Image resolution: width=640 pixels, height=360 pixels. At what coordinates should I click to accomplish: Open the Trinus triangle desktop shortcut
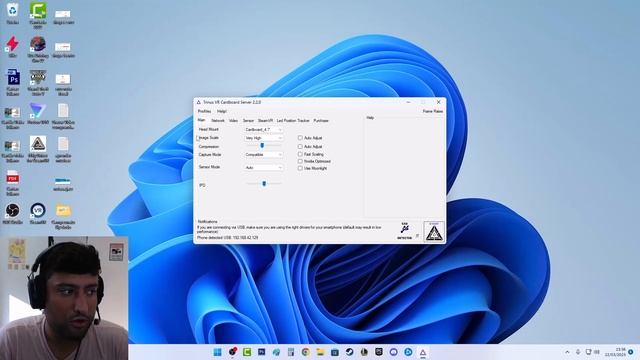(x=38, y=149)
